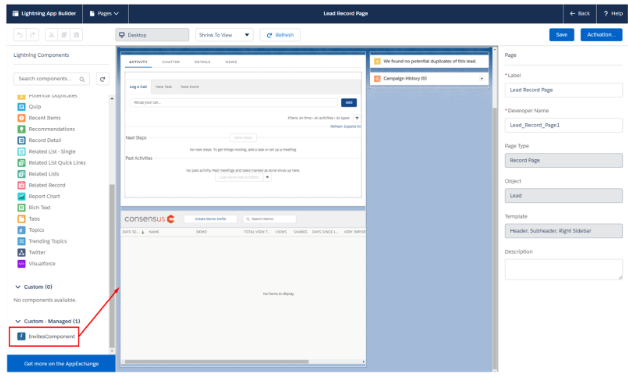Screen dimensions: 628x383
Task: Click the canvas horizontal scrollbar
Action: [x=217, y=361]
